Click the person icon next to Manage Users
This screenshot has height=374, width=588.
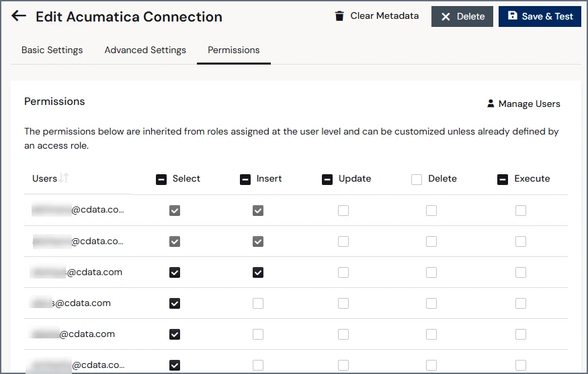[x=491, y=104]
